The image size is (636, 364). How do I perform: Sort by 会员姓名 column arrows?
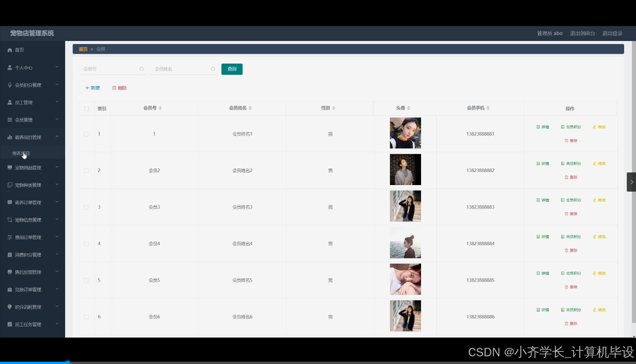point(250,108)
